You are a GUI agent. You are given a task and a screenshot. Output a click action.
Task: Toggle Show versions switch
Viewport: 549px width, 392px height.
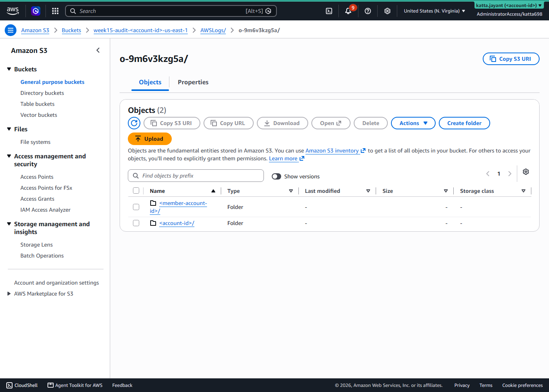276,176
